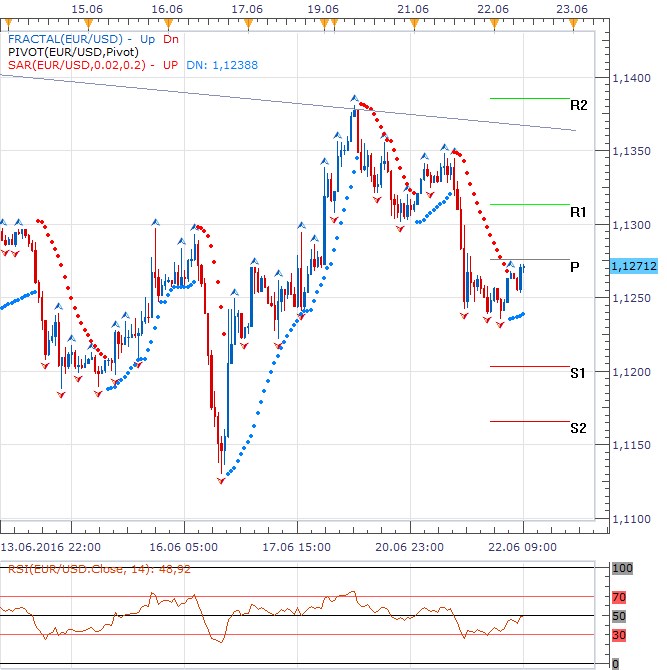Screen dimensions: 667x670
Task: Click the S2 support level label
Action: coord(578,428)
